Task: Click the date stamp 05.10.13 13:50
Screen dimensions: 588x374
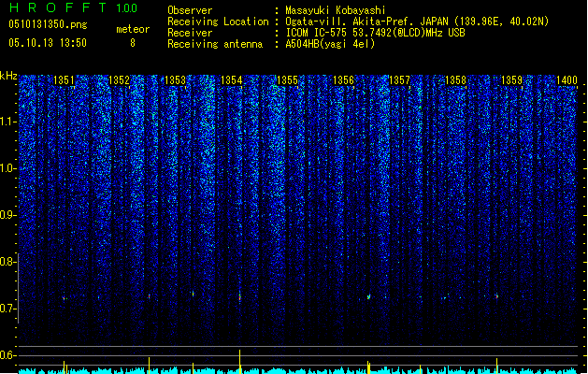Action: click(48, 43)
